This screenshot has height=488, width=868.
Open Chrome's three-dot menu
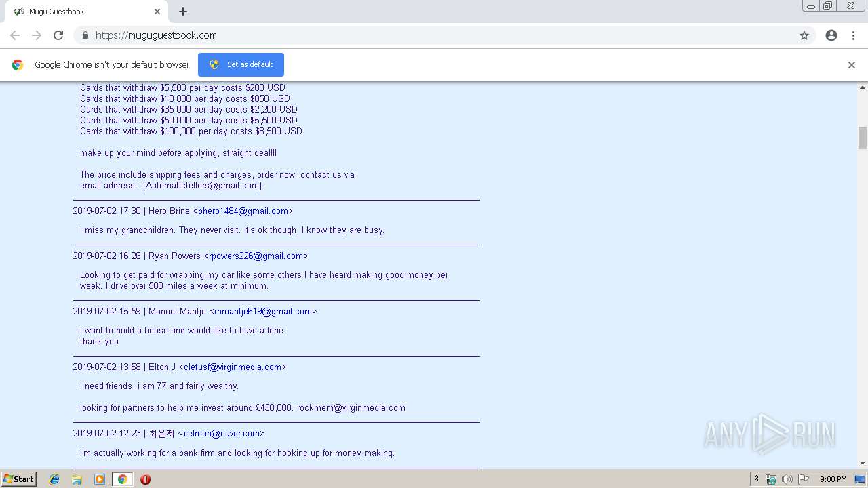pyautogui.click(x=853, y=35)
